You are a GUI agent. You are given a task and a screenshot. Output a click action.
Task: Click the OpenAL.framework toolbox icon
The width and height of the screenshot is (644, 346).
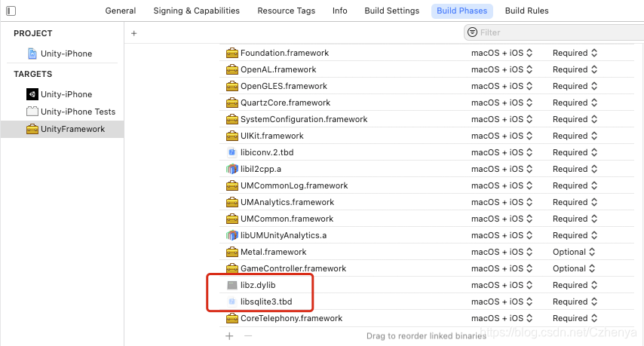pyautogui.click(x=232, y=69)
